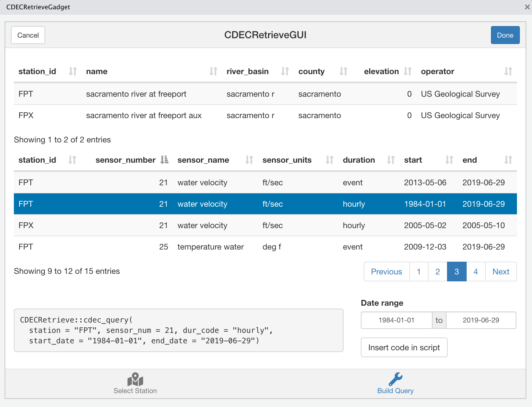Edit start date field 1984-01-01
This screenshot has height=407, width=532.
coord(396,320)
